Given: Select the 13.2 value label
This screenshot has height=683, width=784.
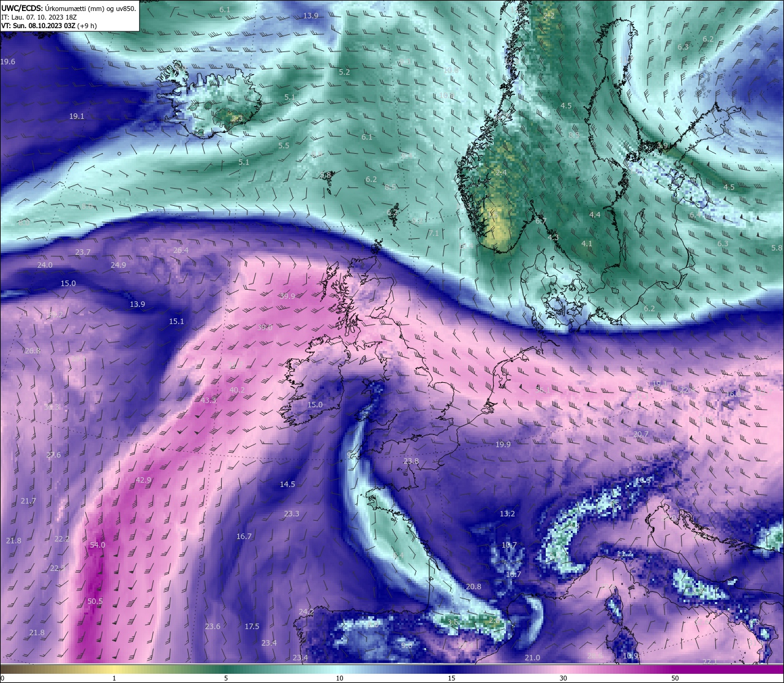Looking at the screenshot, I should click(x=507, y=514).
